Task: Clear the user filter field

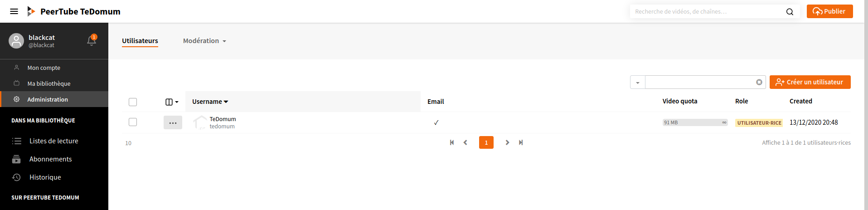Action: (759, 82)
